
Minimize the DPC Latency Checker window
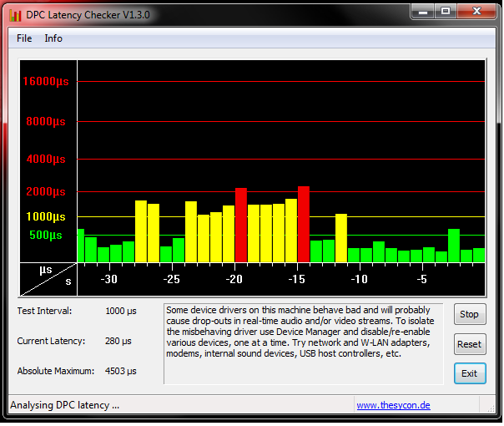pos(423,12)
